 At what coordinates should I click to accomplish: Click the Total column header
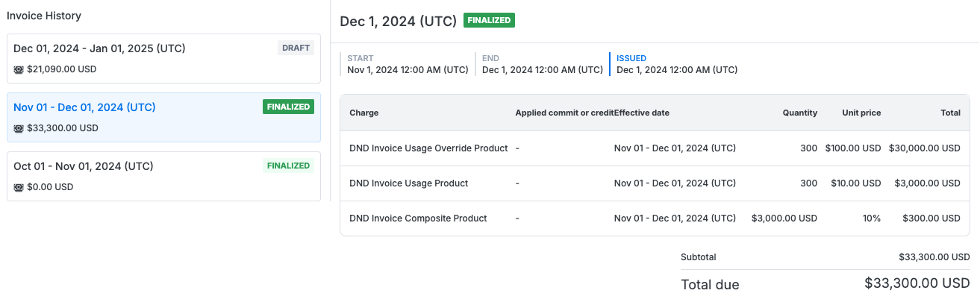click(x=949, y=113)
